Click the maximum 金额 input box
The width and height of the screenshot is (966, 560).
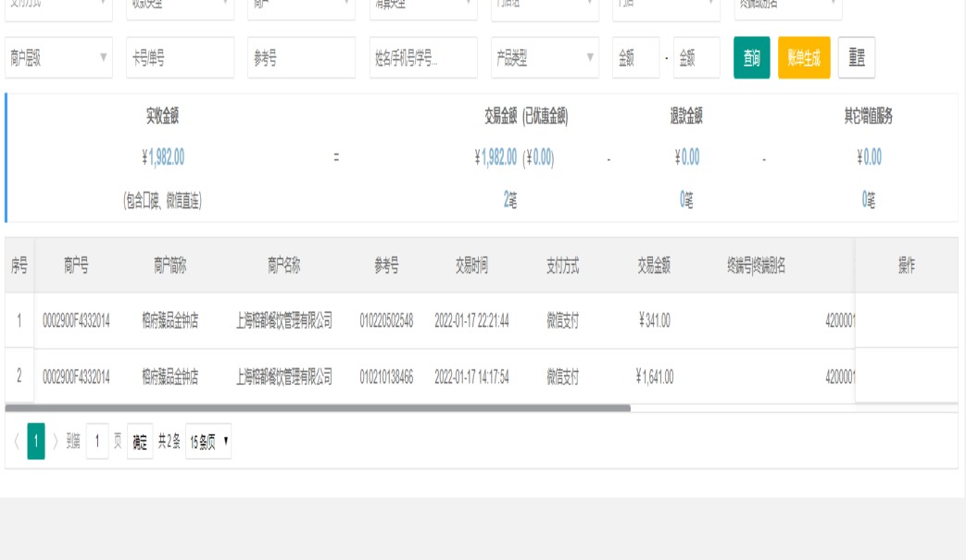[696, 58]
